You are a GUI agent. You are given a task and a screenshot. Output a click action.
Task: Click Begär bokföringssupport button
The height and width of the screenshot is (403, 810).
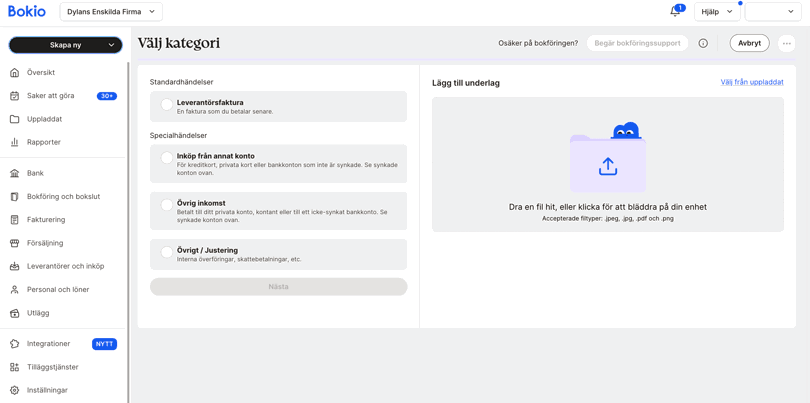(637, 43)
